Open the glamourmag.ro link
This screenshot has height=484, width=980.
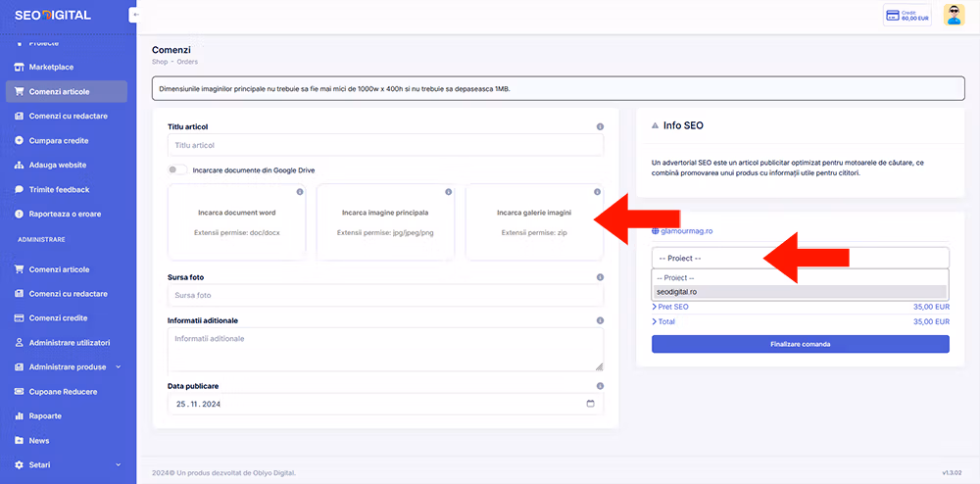point(686,231)
